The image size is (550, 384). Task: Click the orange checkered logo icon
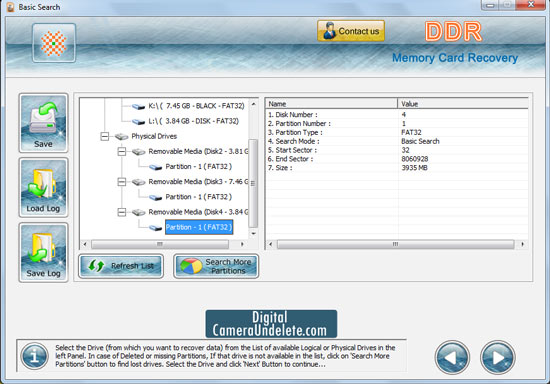(x=54, y=43)
